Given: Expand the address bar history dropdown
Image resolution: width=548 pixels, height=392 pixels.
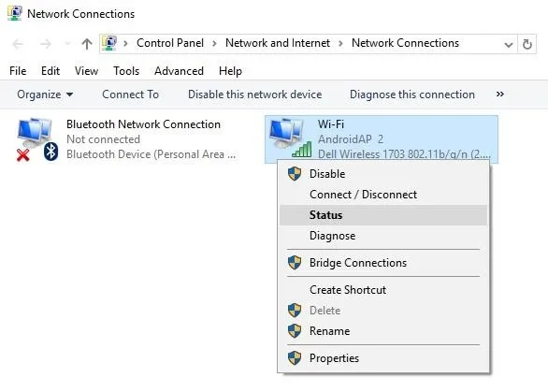Looking at the screenshot, I should 509,44.
